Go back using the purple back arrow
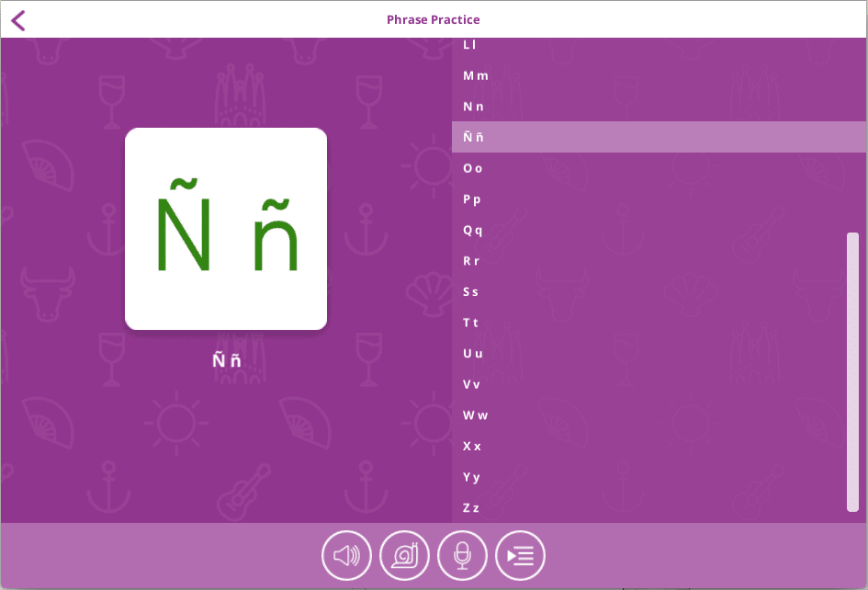 coord(18,20)
